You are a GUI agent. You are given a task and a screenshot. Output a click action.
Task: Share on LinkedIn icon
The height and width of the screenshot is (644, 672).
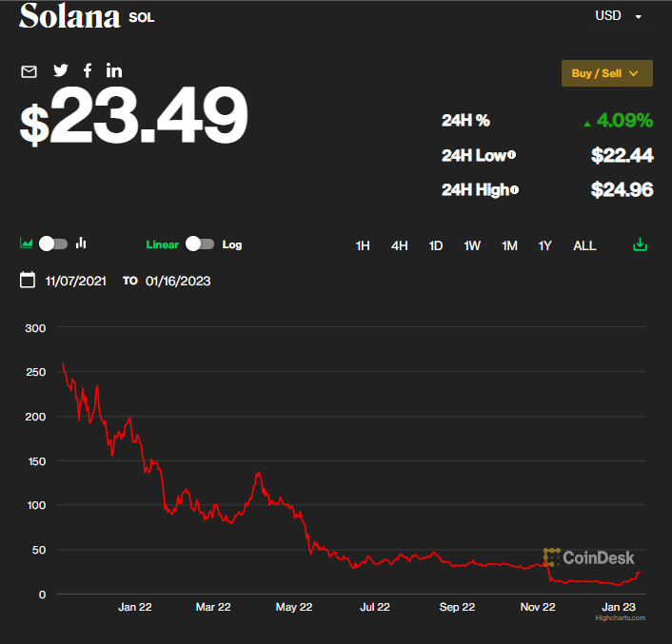[114, 70]
